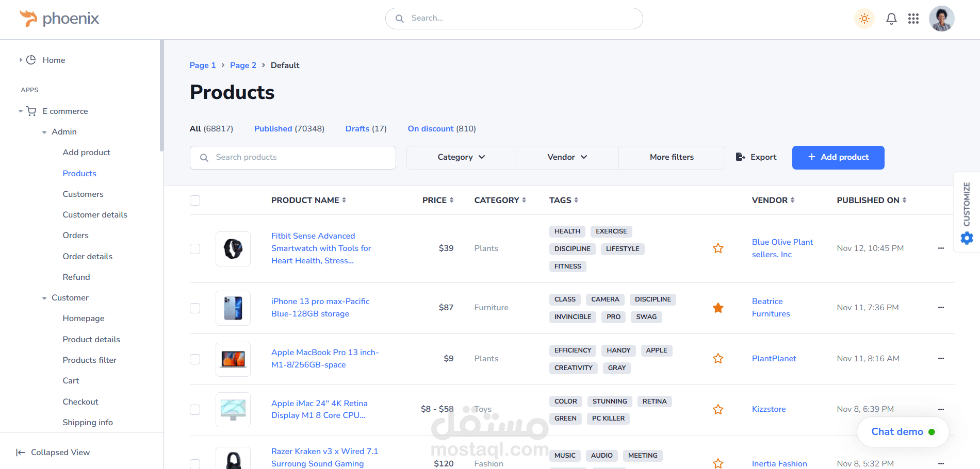Open the Vendor dropdown

[x=567, y=157]
